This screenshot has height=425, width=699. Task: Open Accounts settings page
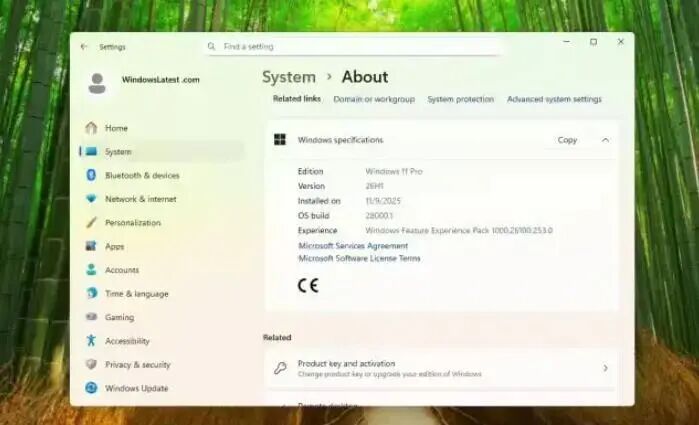(x=121, y=270)
